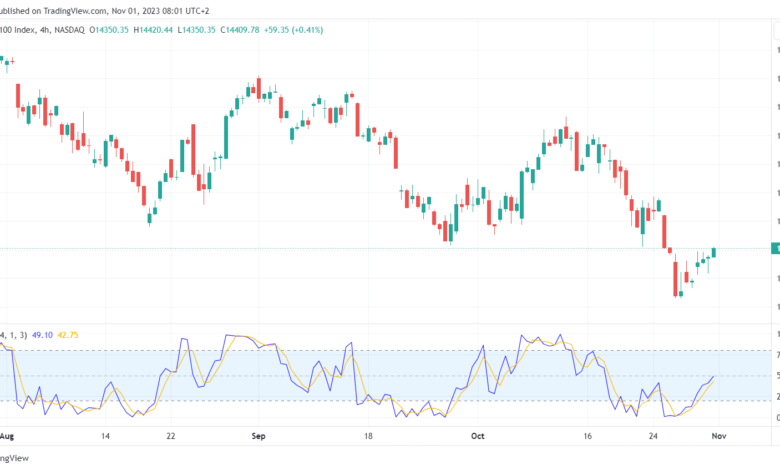Click the Nov label on time axis
Image resolution: width=780 pixels, height=470 pixels.
pos(719,436)
